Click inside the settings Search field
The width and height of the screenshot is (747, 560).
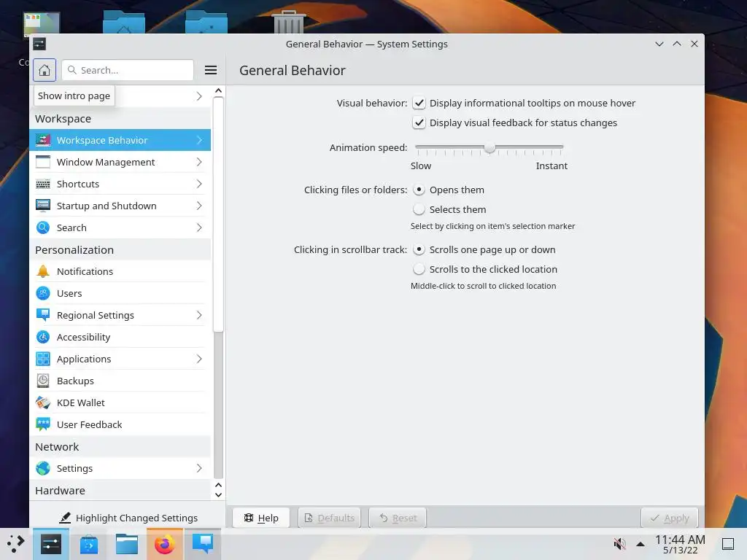(128, 70)
